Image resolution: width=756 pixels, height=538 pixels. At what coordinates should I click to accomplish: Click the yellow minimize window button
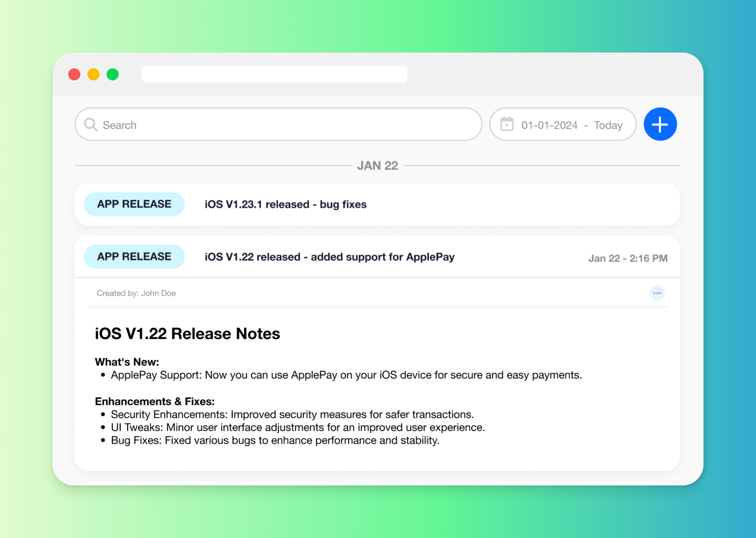point(93,74)
